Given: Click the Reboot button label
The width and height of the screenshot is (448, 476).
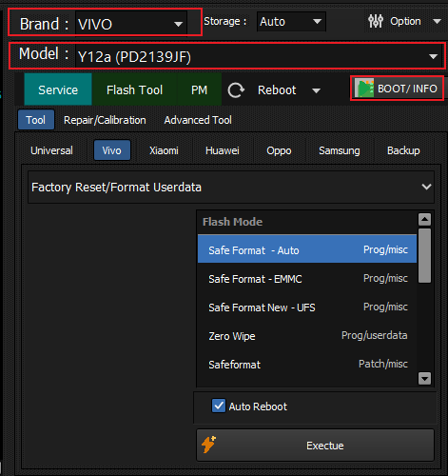Looking at the screenshot, I should click(277, 90).
